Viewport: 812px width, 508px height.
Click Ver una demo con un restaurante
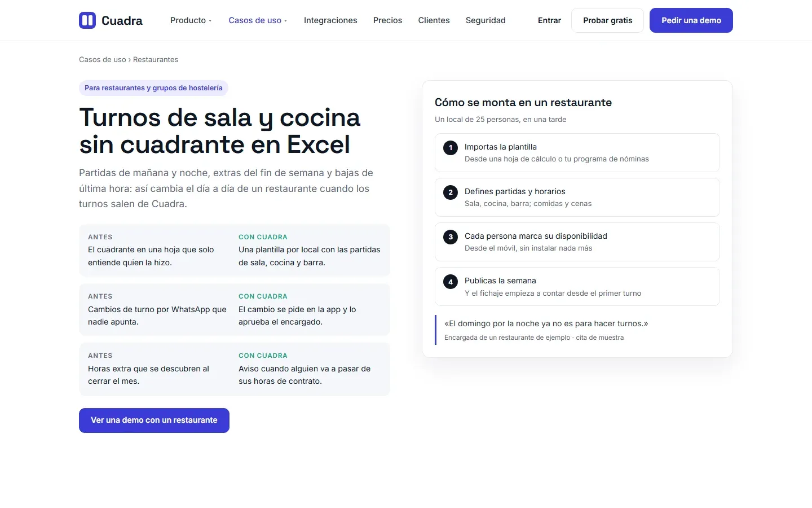point(154,421)
